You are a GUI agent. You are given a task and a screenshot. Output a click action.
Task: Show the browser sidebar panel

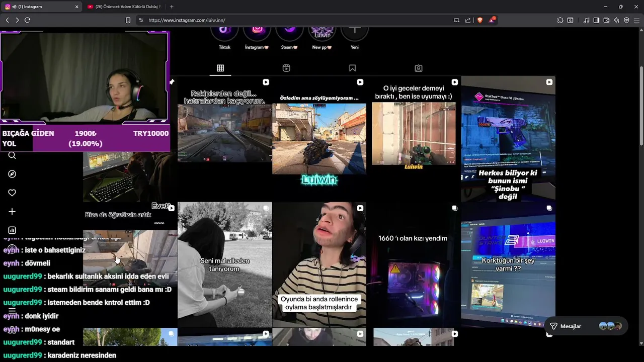coord(596,20)
